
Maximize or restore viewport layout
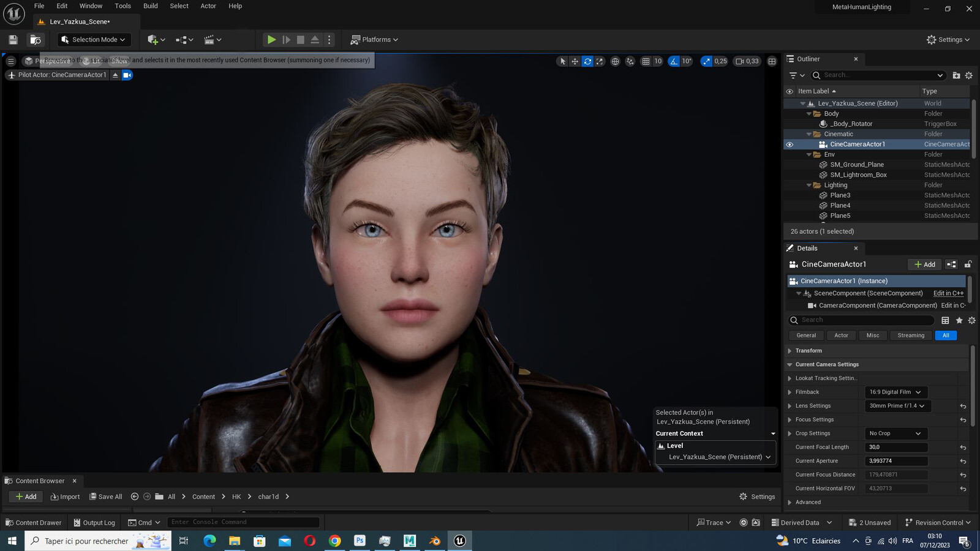click(772, 61)
